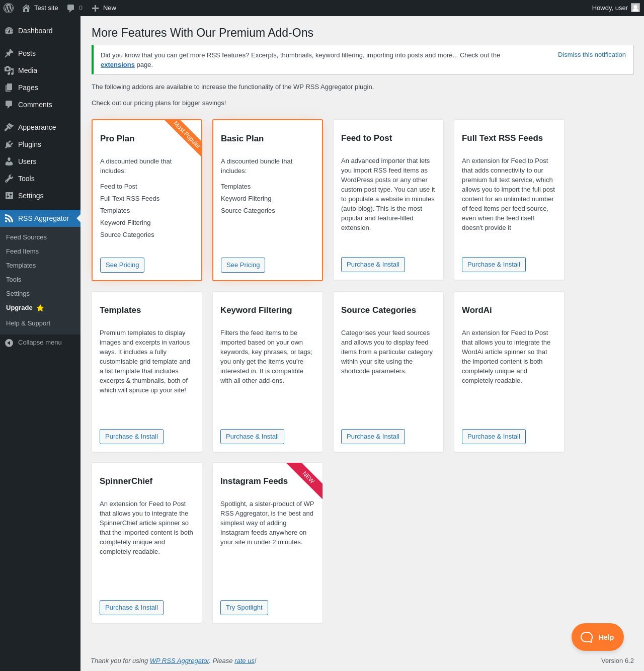This screenshot has width=644, height=671.
Task: Click the Plugins plug icon
Action: point(9,144)
